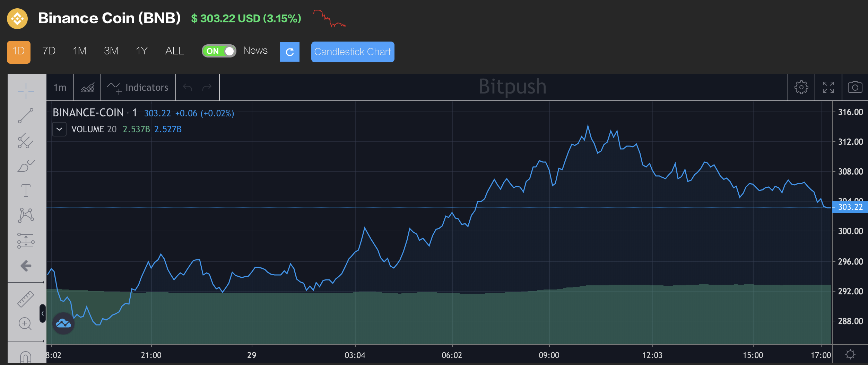
Task: Open the Indicators menu
Action: (138, 87)
